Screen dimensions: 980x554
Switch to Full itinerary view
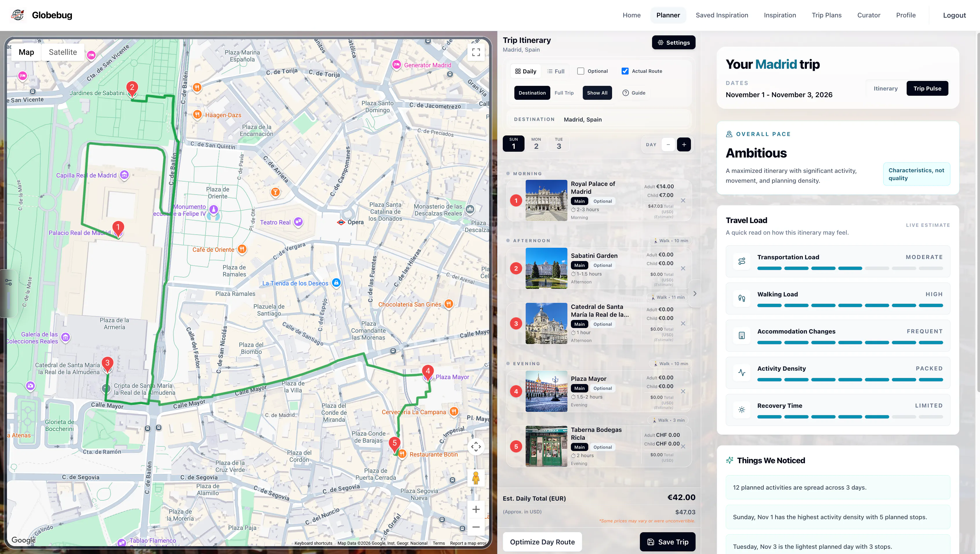coord(556,71)
